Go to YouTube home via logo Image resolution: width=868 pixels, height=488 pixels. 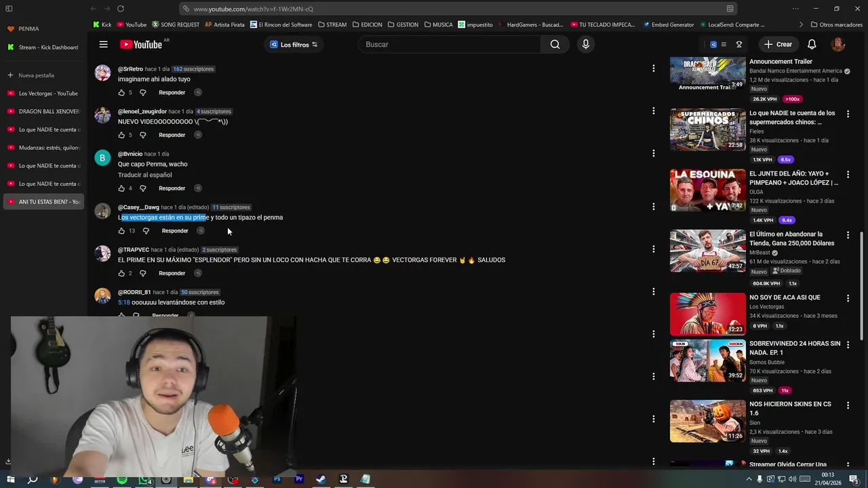(141, 44)
